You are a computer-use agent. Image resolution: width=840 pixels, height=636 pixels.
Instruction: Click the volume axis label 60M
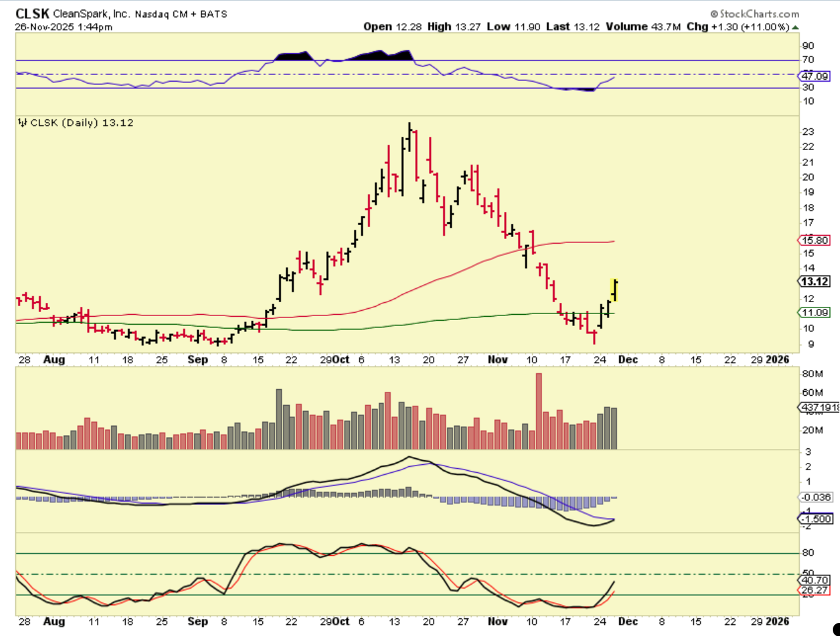[813, 393]
